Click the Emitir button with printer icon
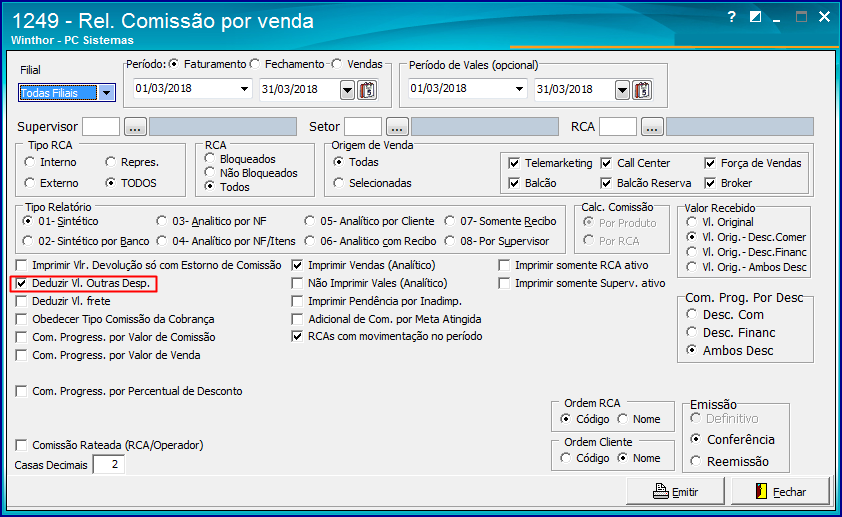The image size is (842, 517). [676, 491]
